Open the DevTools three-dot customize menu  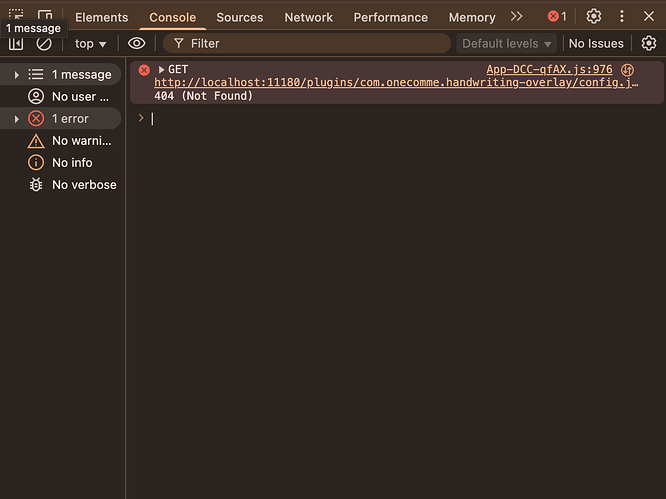622,17
